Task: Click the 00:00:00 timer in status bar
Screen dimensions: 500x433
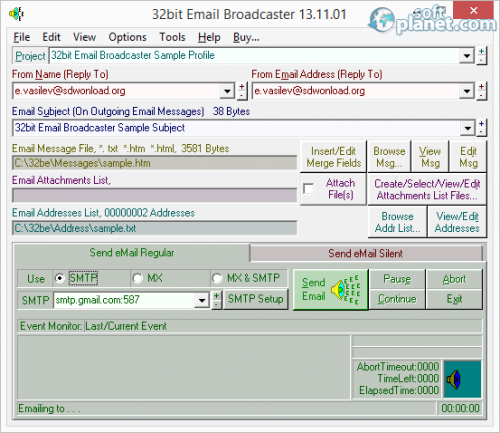Action: click(460, 408)
